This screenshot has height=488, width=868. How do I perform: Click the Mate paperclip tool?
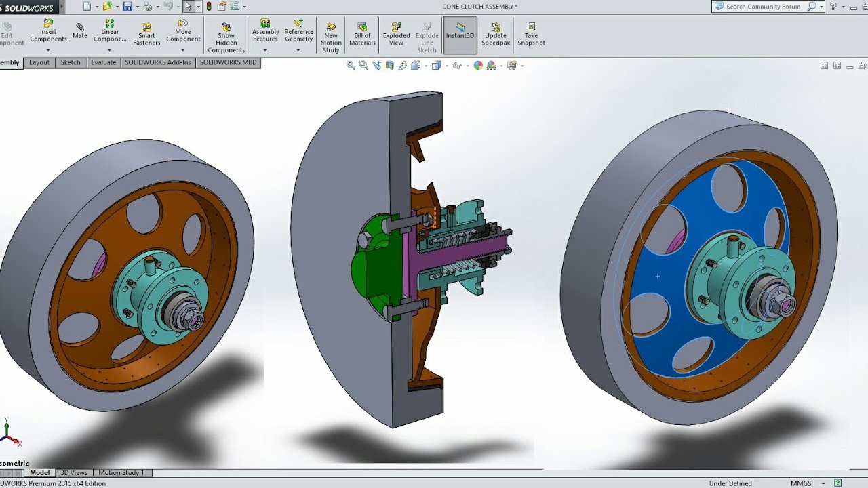[80, 31]
